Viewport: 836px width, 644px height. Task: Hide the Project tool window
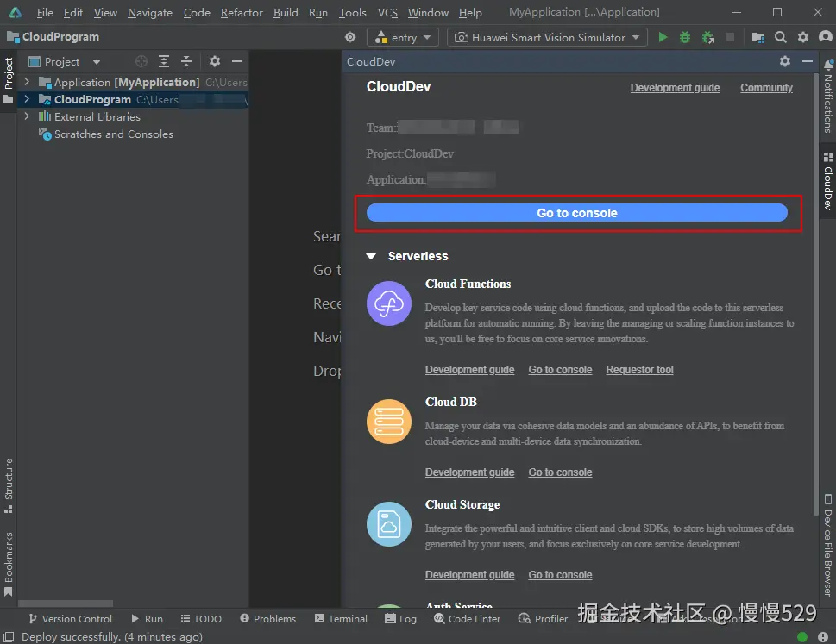tap(237, 62)
